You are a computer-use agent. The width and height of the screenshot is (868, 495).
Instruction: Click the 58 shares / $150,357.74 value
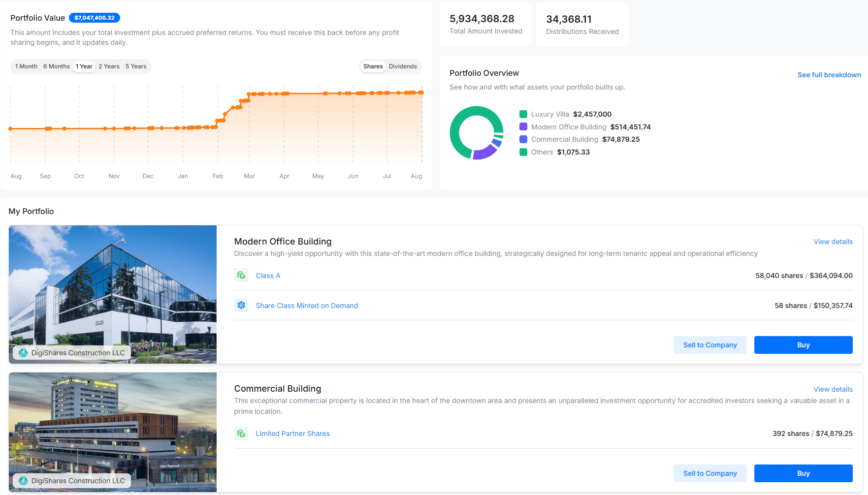point(813,306)
